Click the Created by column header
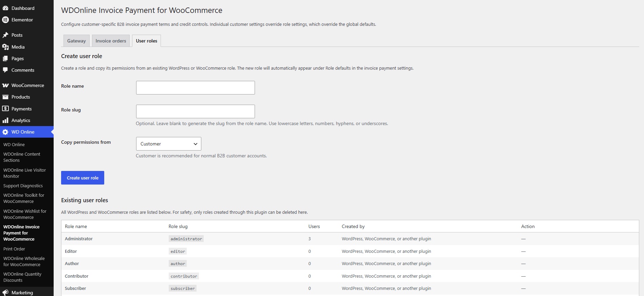 point(353,226)
